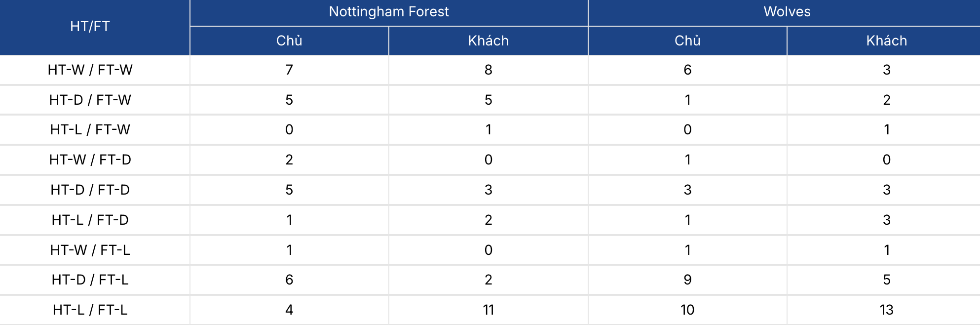The width and height of the screenshot is (980, 325).
Task: Click Wolves Khách value 13 in last row
Action: point(886,310)
